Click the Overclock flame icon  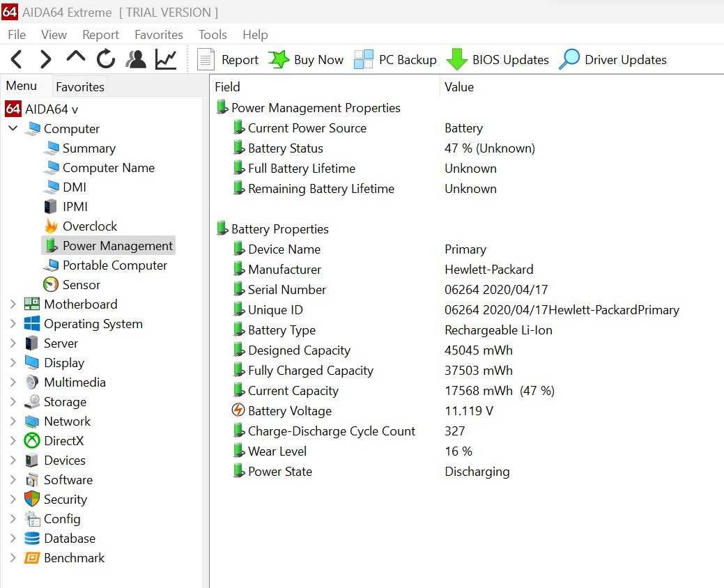[x=51, y=226]
